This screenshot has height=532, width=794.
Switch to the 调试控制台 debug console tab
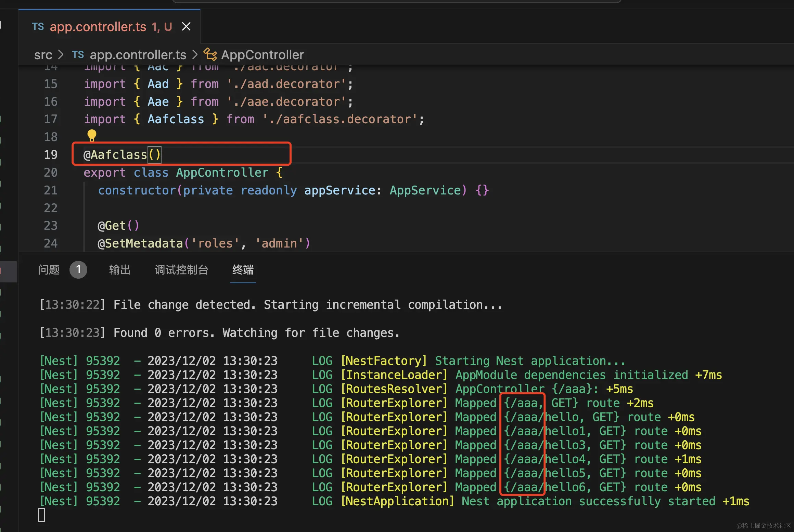[181, 270]
